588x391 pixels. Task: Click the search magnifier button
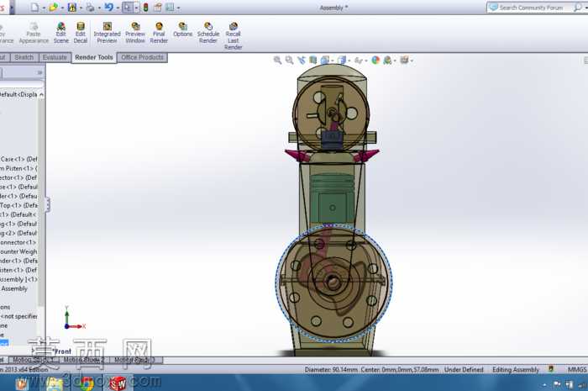pos(578,7)
